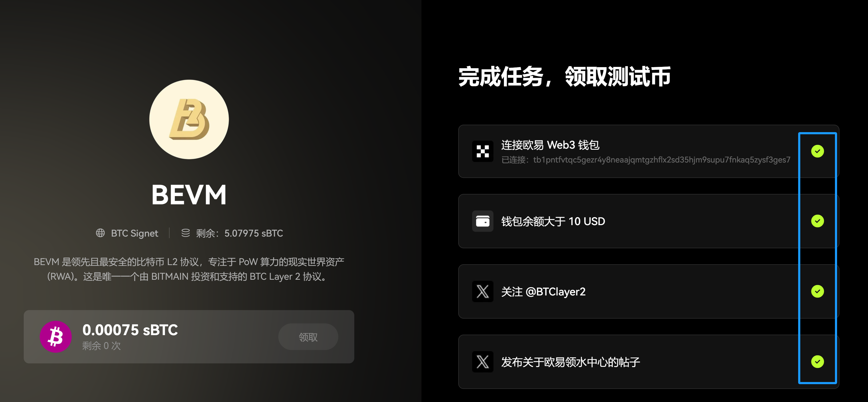Select the 连接欧易 Web3 钱包 task title

[x=550, y=145]
